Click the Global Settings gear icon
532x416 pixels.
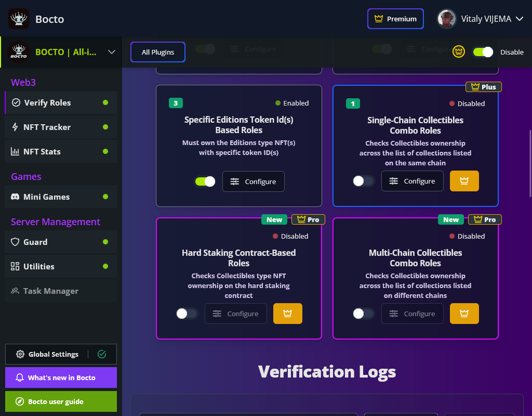[20, 354]
